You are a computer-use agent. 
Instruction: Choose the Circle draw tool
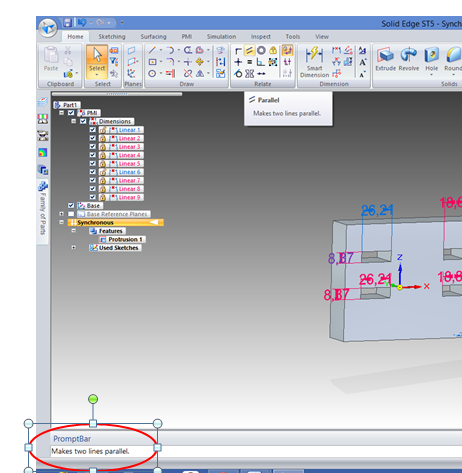[x=152, y=73]
